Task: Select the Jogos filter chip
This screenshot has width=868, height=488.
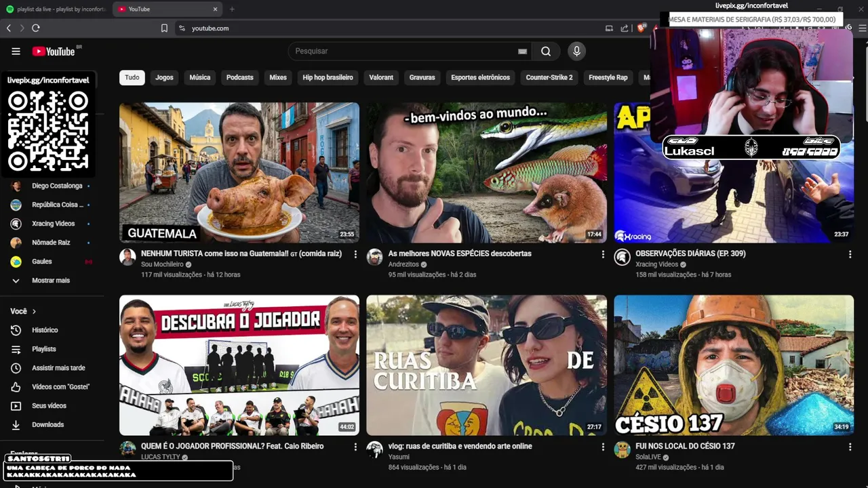Action: click(164, 77)
